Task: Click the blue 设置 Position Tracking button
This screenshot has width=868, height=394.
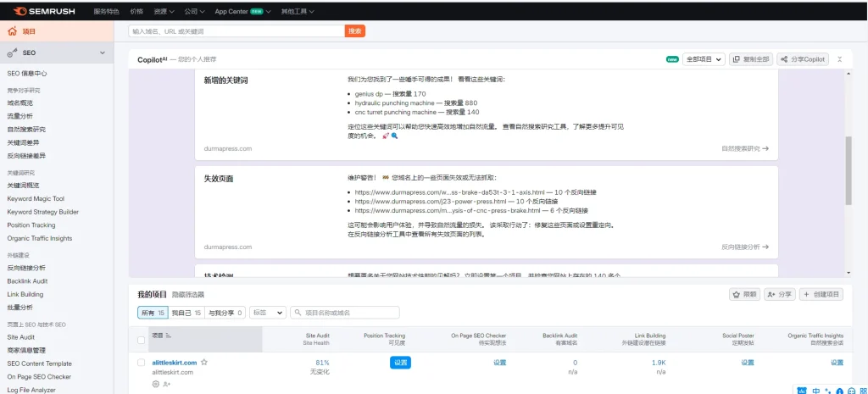Action: 400,363
